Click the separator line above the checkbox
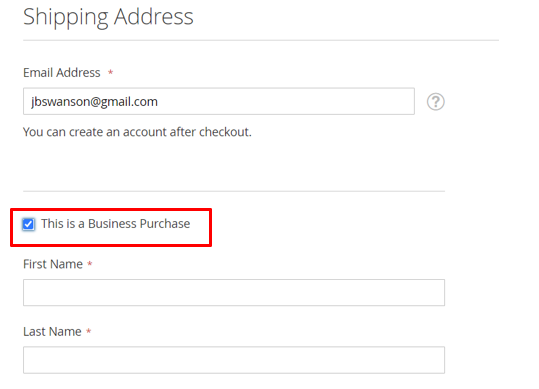The width and height of the screenshot is (539, 389). [x=234, y=191]
